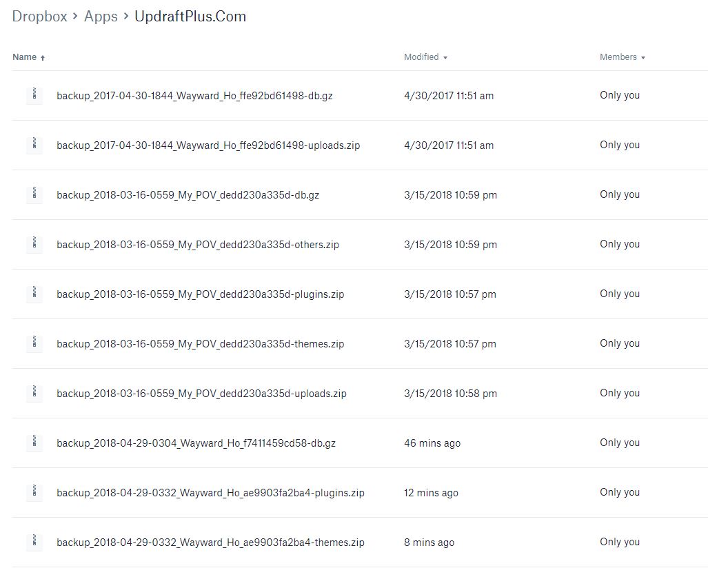Click archive icon for 2018-04-29-0332 plugins.zip file
Screen dimensions: 708x588
coord(34,493)
